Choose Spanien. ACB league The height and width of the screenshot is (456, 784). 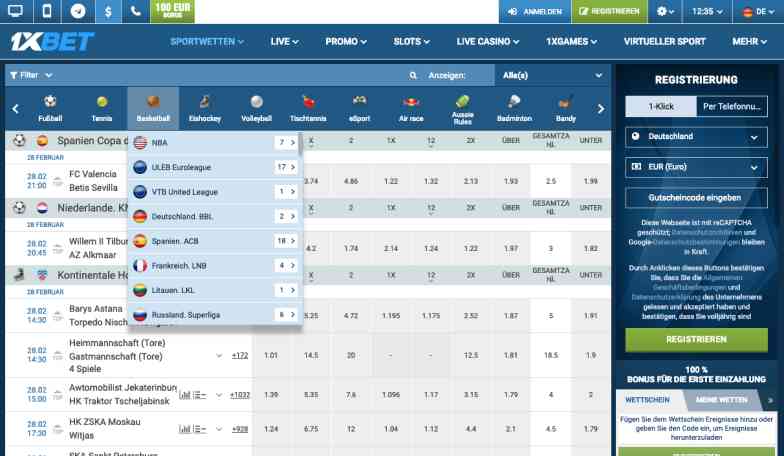(x=215, y=241)
